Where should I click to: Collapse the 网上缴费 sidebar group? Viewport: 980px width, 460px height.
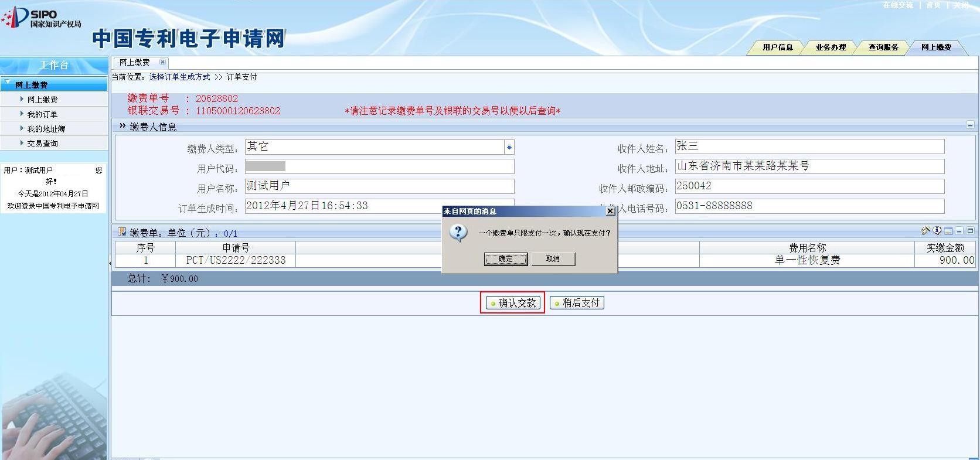coord(8,83)
